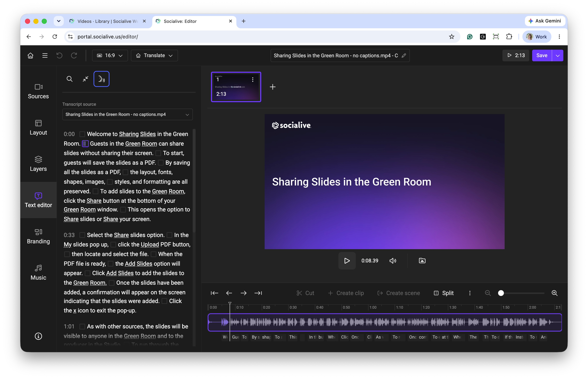The height and width of the screenshot is (379, 588).
Task: Open the Sources panel
Action: click(38, 92)
